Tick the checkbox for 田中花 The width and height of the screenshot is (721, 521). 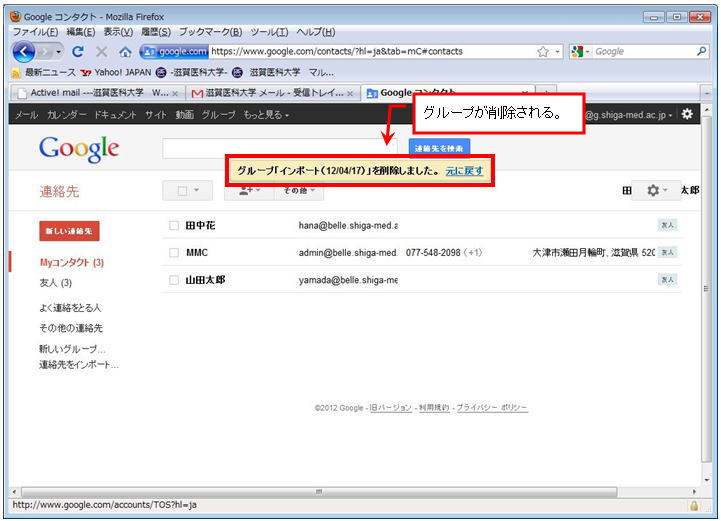[x=174, y=225]
